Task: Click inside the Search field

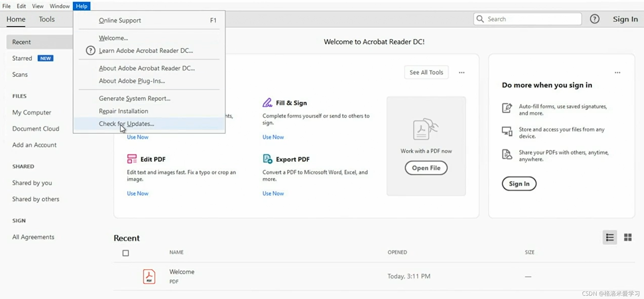Action: pos(527,19)
